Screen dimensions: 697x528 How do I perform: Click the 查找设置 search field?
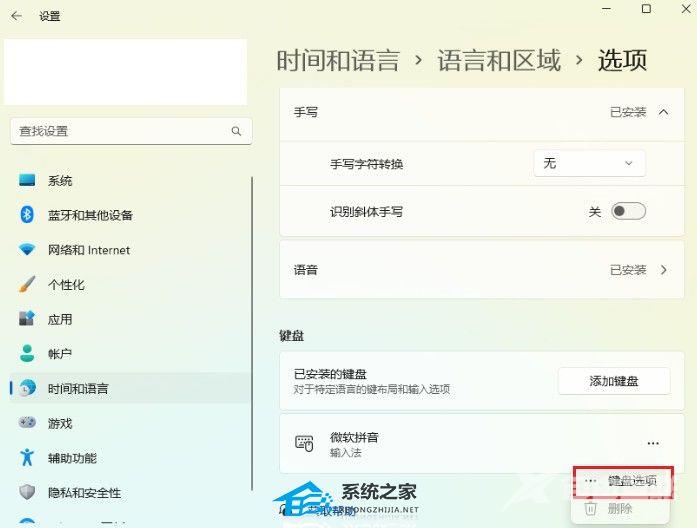(x=131, y=131)
